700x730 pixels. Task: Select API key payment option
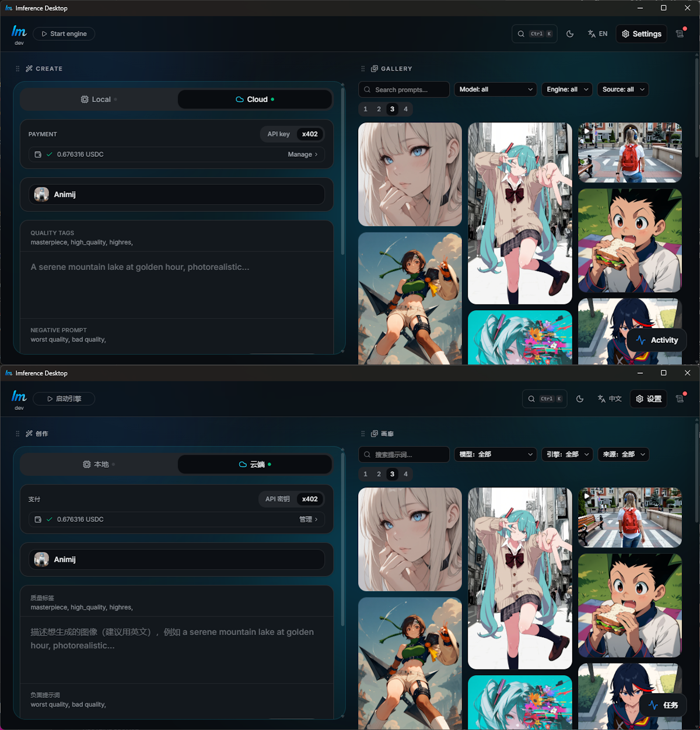pos(278,134)
